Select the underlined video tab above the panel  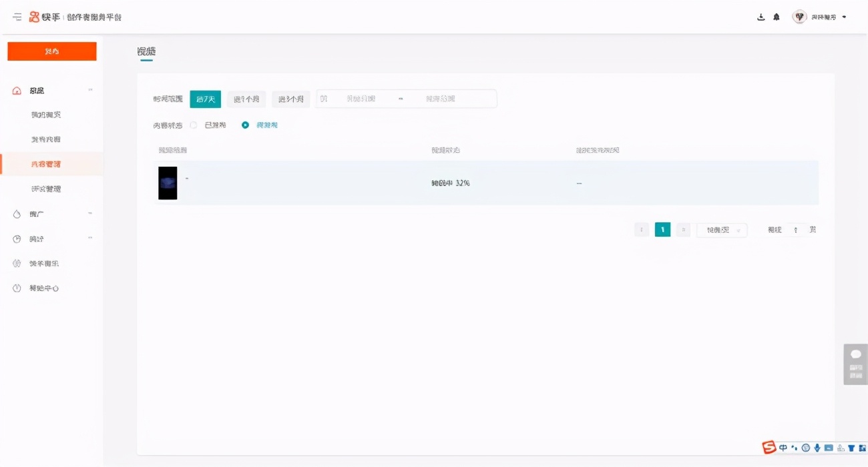tap(146, 51)
